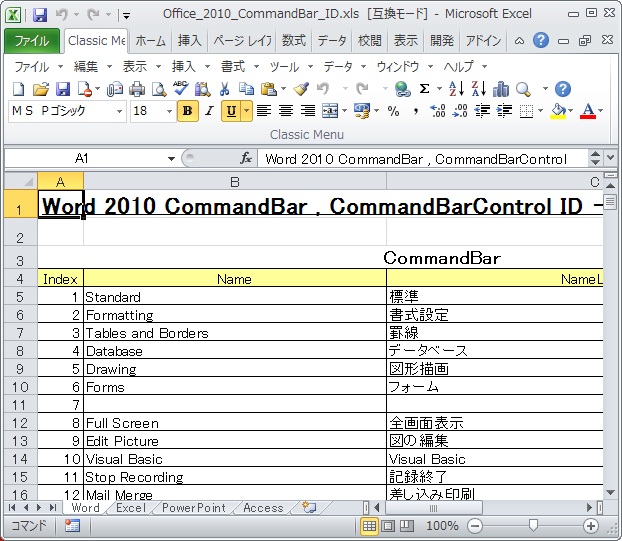Open underline style dropdown arrow

pos(247,111)
